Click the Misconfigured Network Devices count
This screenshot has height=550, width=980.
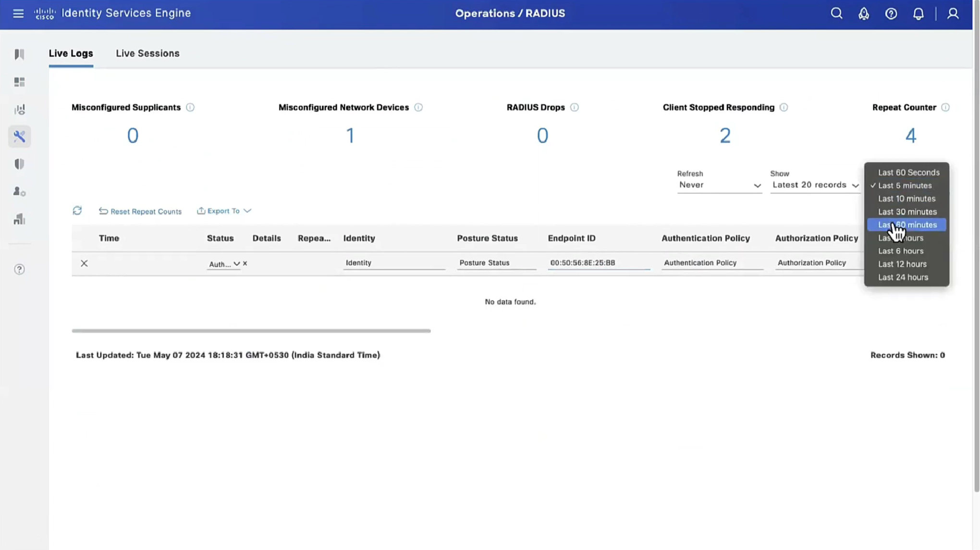click(350, 136)
